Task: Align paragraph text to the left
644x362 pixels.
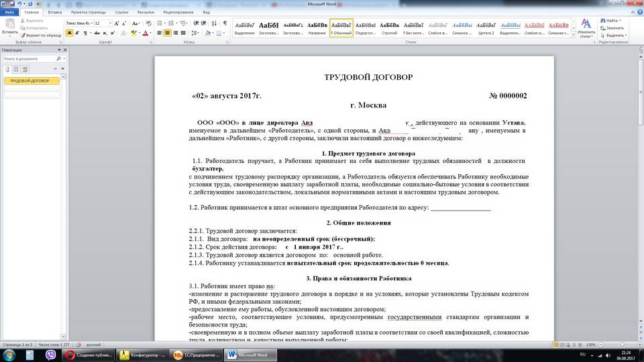Action: click(x=160, y=34)
